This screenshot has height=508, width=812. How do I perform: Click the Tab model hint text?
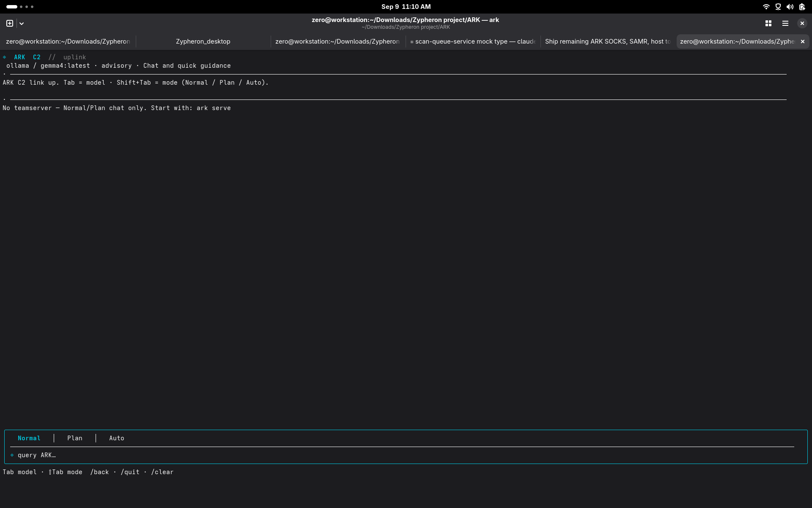pos(19,472)
